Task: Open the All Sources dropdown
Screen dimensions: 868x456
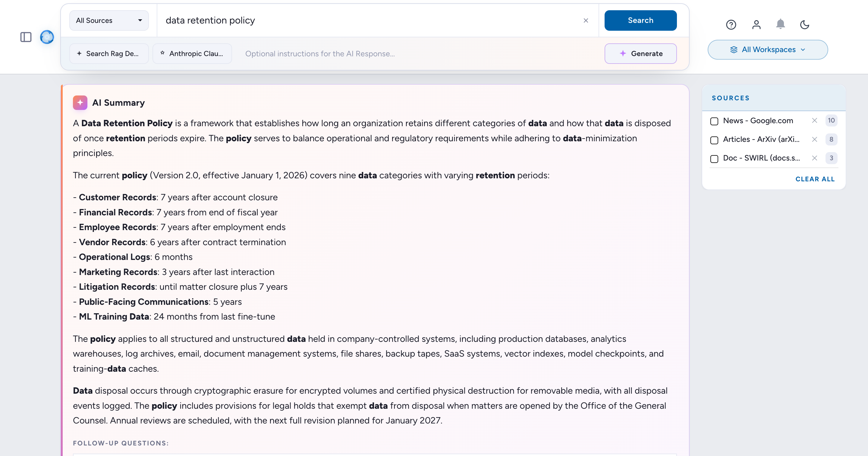Action: (109, 20)
